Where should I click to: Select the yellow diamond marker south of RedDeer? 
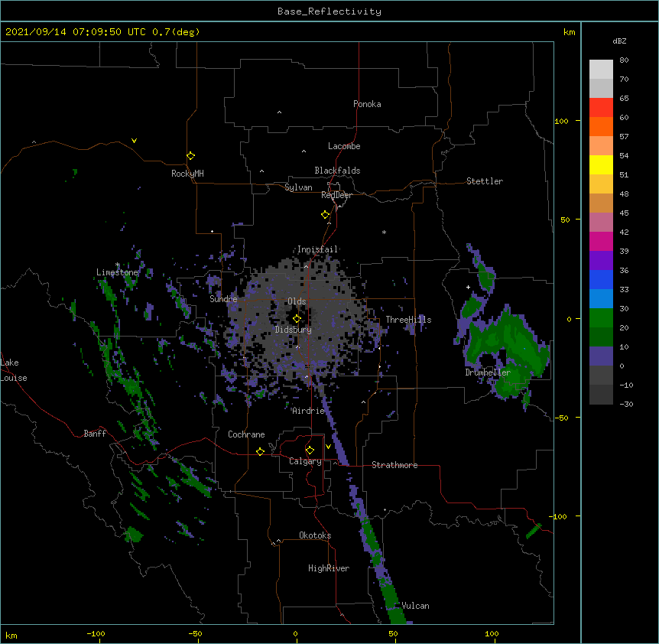point(325,215)
